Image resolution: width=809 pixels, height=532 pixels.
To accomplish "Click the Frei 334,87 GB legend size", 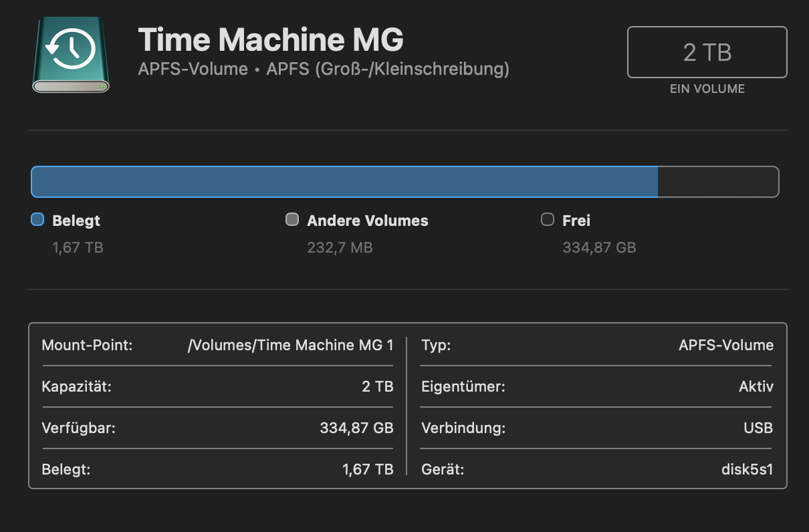I will click(x=599, y=248).
